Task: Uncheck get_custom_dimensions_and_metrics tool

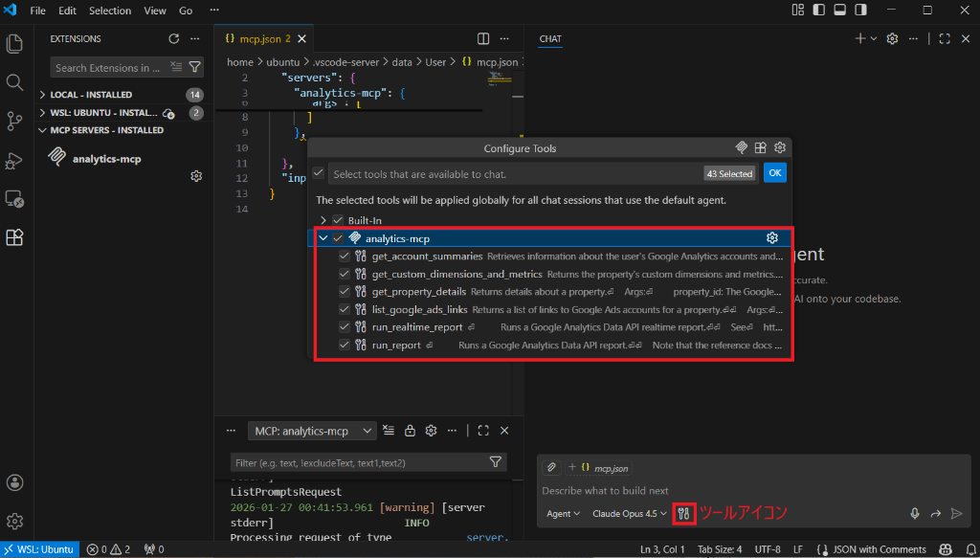Action: coord(345,274)
